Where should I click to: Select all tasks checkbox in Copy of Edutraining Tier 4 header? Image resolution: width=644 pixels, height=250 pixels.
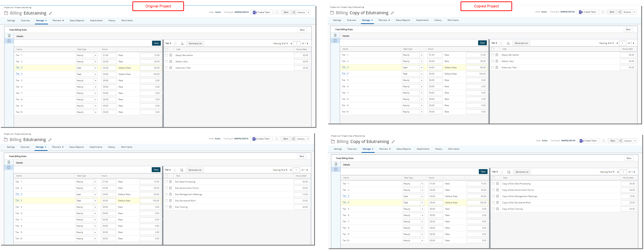tap(493, 178)
